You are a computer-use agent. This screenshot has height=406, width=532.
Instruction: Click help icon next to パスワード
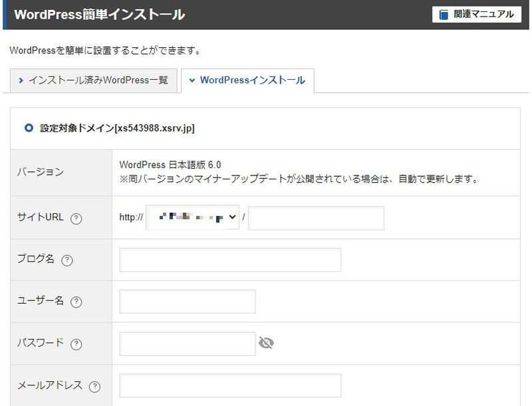(76, 344)
